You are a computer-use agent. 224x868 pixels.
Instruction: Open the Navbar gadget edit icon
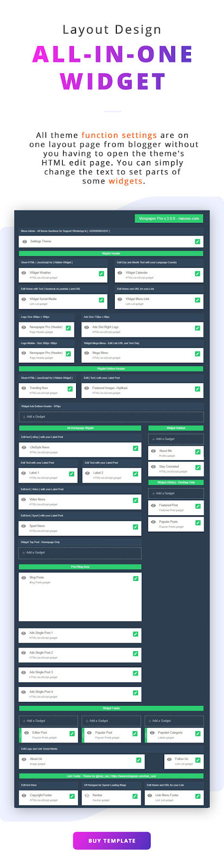point(135,796)
